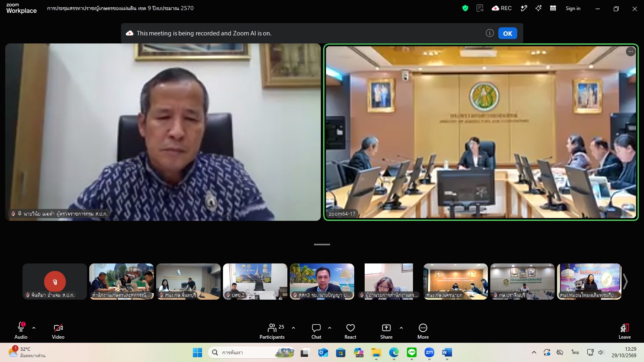Screen dimensions: 644x362
Task: Open the Outlook taskbar icon
Action: [323, 353]
